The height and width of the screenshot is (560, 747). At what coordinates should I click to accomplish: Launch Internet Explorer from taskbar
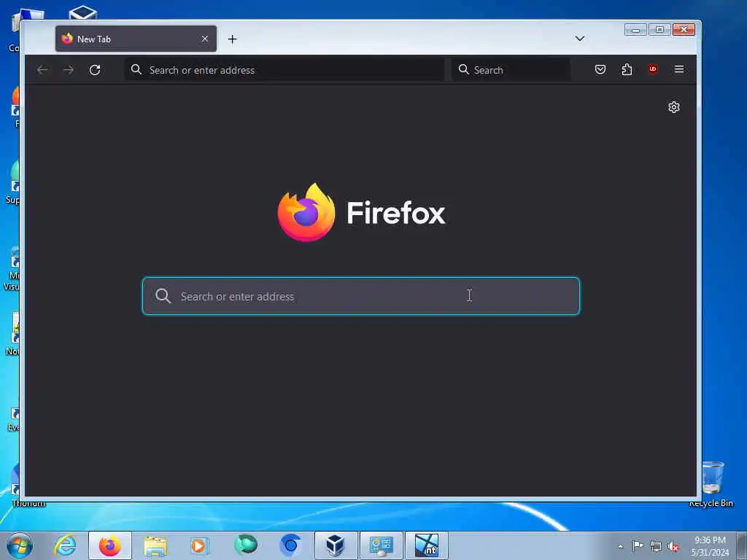(x=65, y=545)
